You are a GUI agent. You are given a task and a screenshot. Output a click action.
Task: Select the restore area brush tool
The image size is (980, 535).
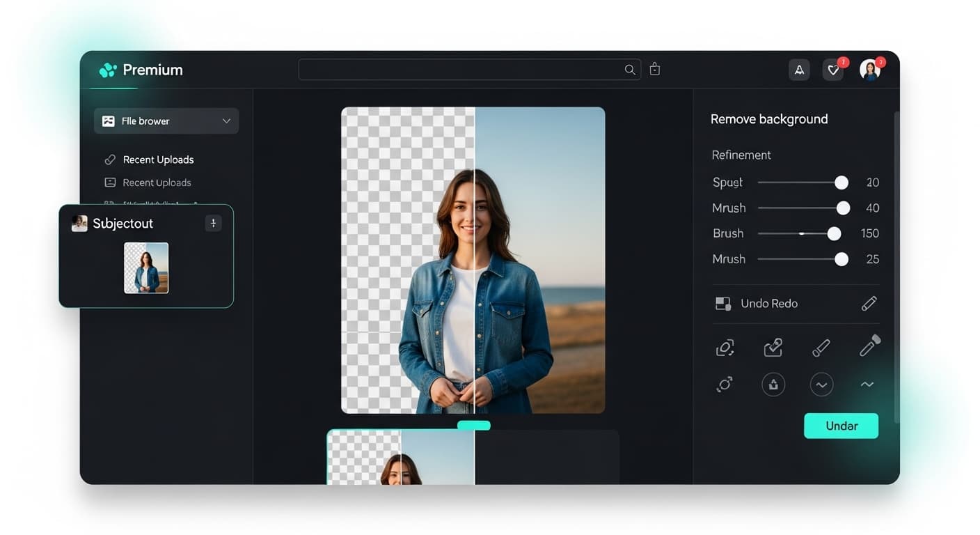pyautogui.click(x=773, y=347)
